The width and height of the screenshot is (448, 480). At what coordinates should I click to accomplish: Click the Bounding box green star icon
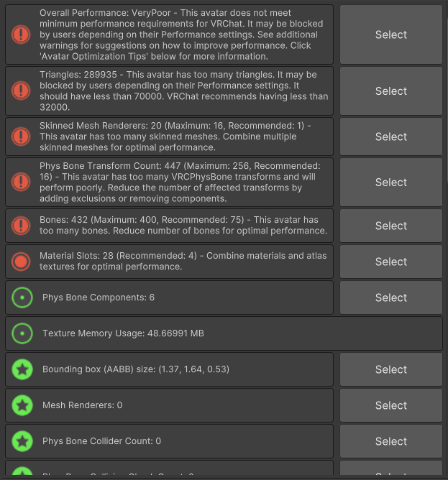click(x=22, y=369)
